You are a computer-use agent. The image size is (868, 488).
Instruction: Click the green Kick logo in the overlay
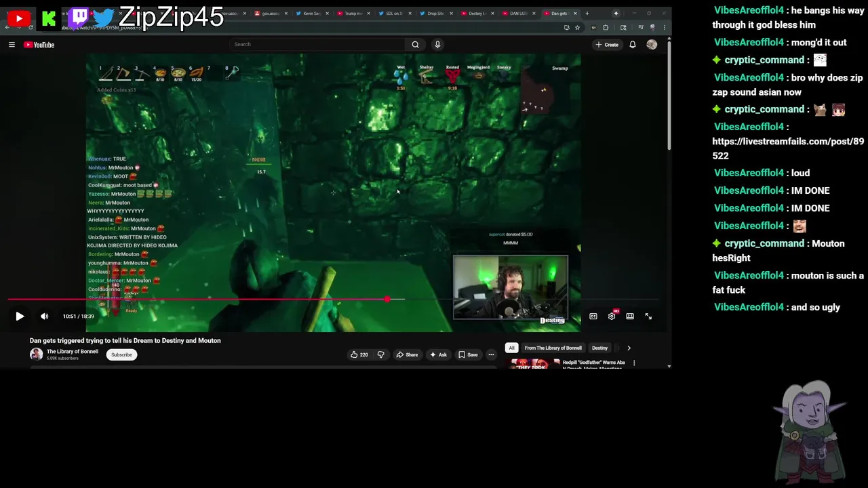click(x=49, y=19)
